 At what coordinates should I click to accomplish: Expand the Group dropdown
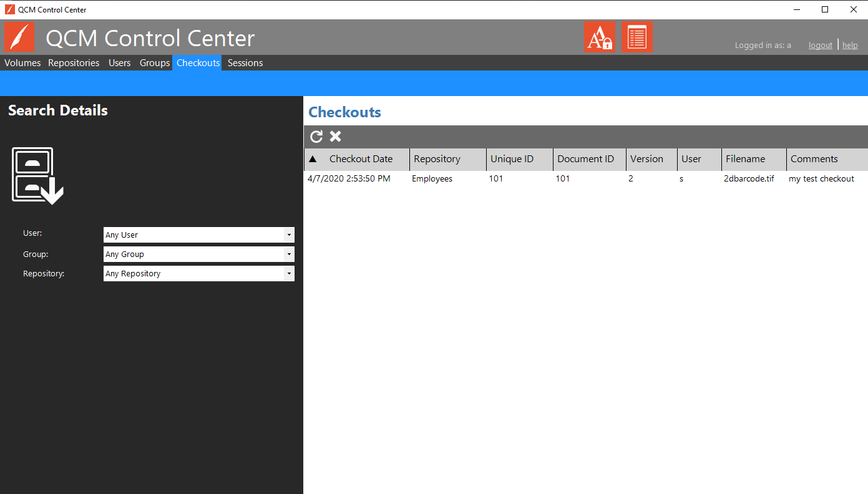pos(288,254)
